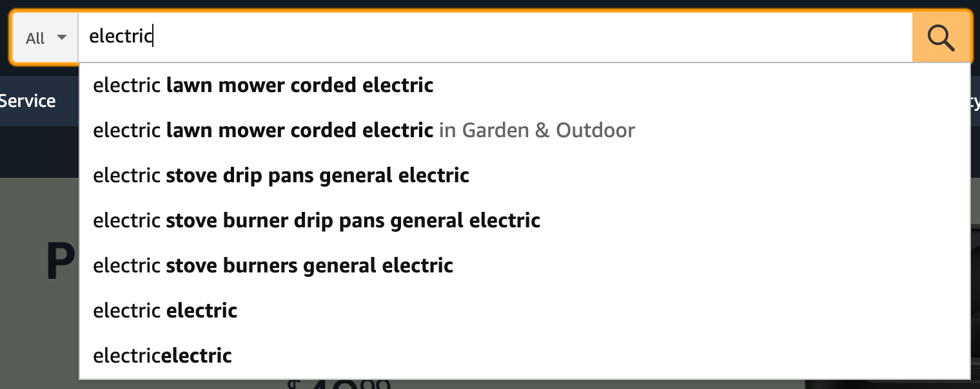The width and height of the screenshot is (980, 389).
Task: Click the dark navigation bar area
Action: coord(39,153)
